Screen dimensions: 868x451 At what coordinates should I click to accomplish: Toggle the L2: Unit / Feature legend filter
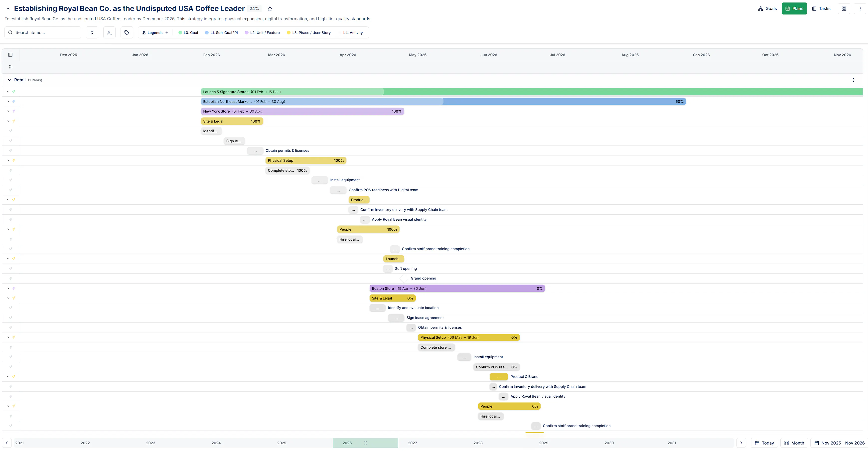tap(262, 33)
